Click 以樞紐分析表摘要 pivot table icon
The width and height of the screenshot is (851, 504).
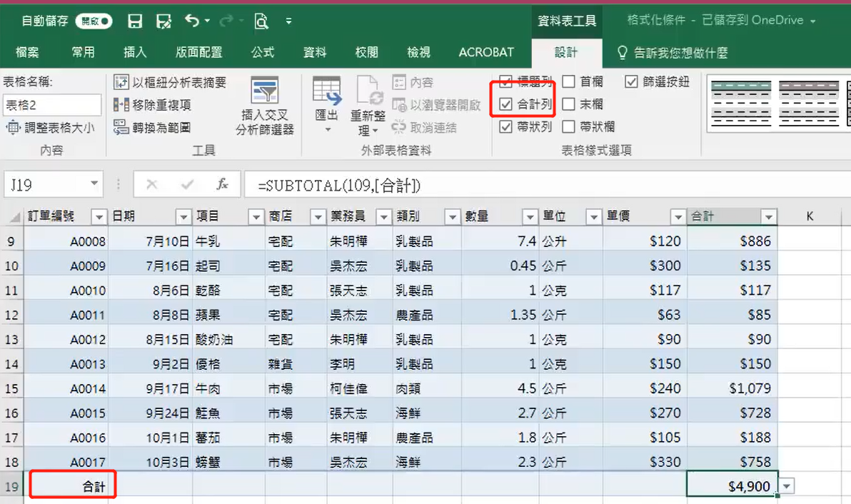coord(121,83)
